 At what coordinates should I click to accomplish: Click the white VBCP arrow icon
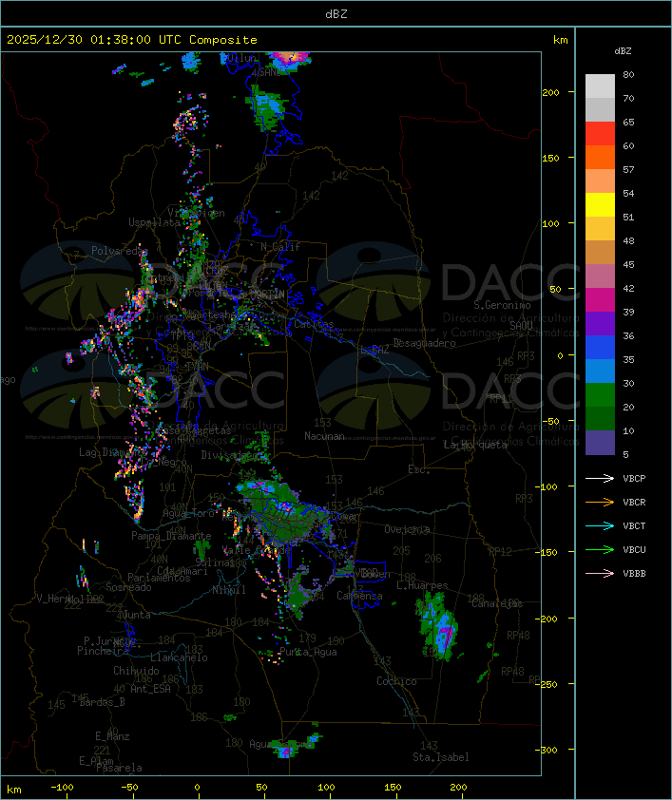coord(600,478)
